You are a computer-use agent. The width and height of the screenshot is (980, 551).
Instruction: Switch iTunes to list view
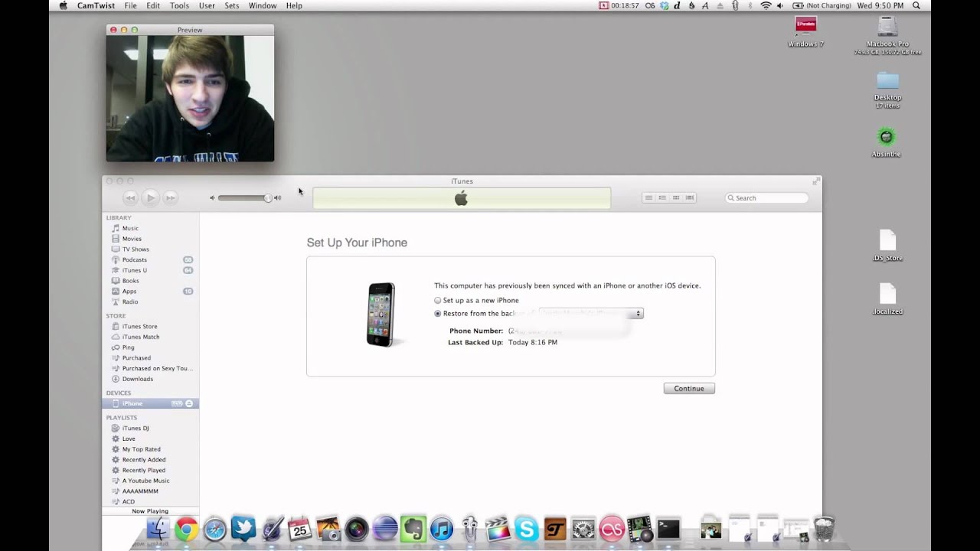point(648,198)
